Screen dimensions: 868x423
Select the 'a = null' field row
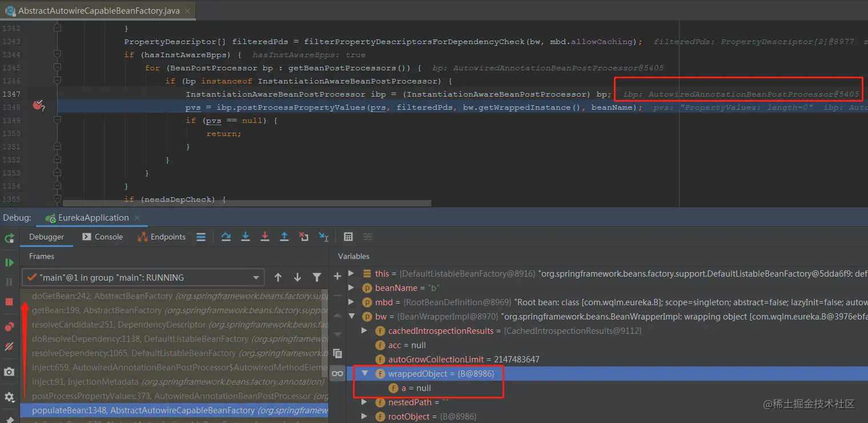(x=608, y=388)
